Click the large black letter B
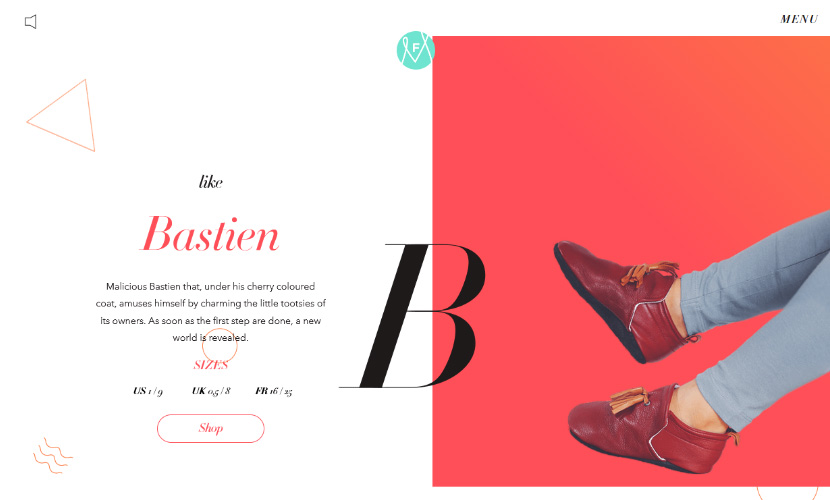This screenshot has height=500, width=830. (413, 316)
